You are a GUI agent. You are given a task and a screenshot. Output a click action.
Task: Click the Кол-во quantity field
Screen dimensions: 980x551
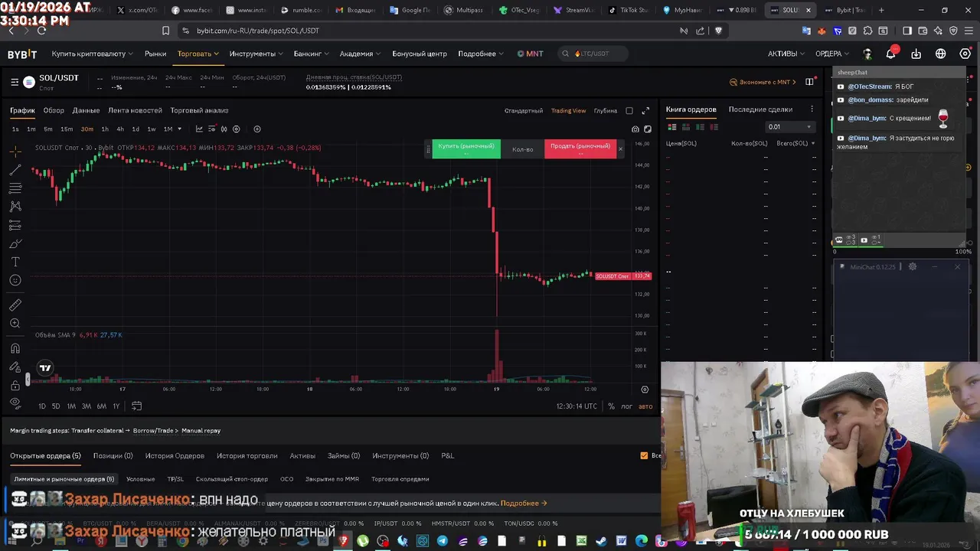click(x=523, y=149)
